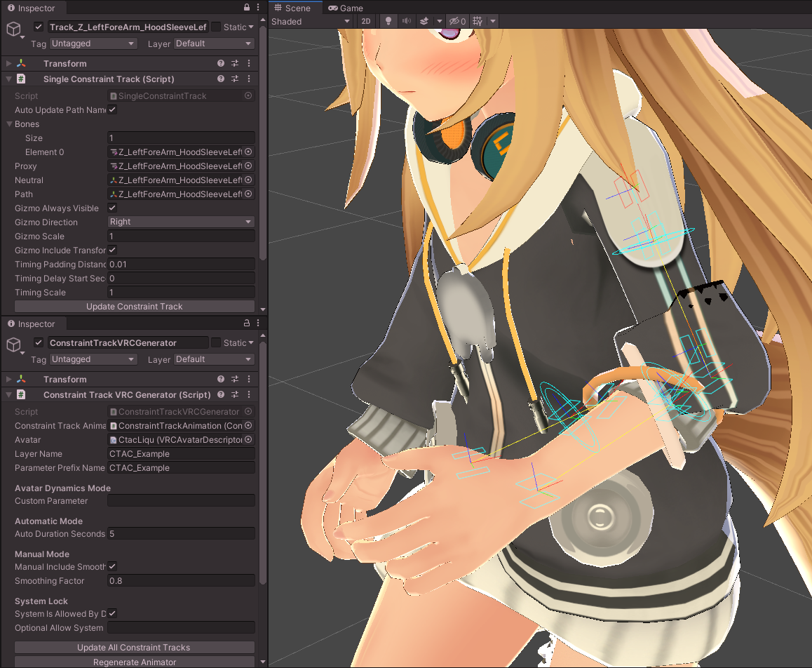Open help for Constraint Track VRC Generator

pyautogui.click(x=221, y=394)
